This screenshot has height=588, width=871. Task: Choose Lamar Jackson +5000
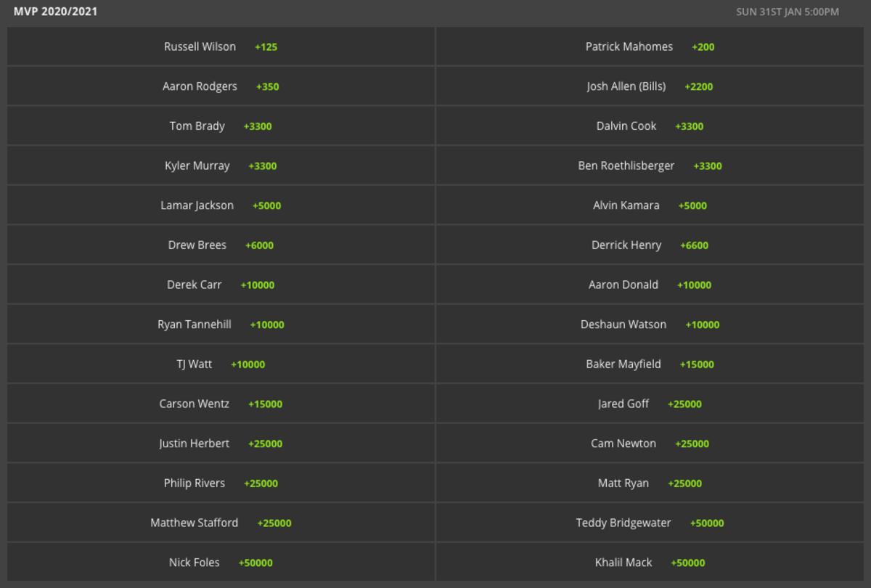pyautogui.click(x=221, y=205)
